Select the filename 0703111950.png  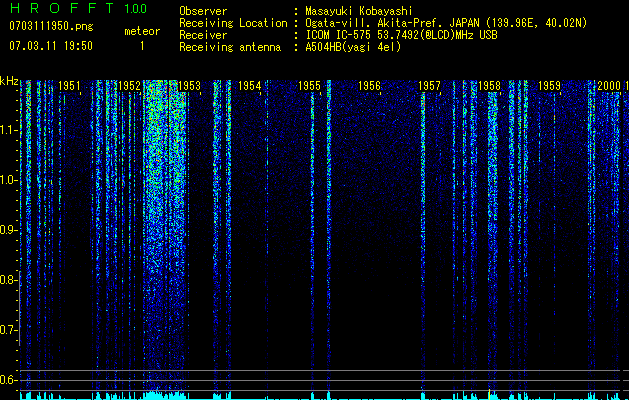(x=51, y=26)
